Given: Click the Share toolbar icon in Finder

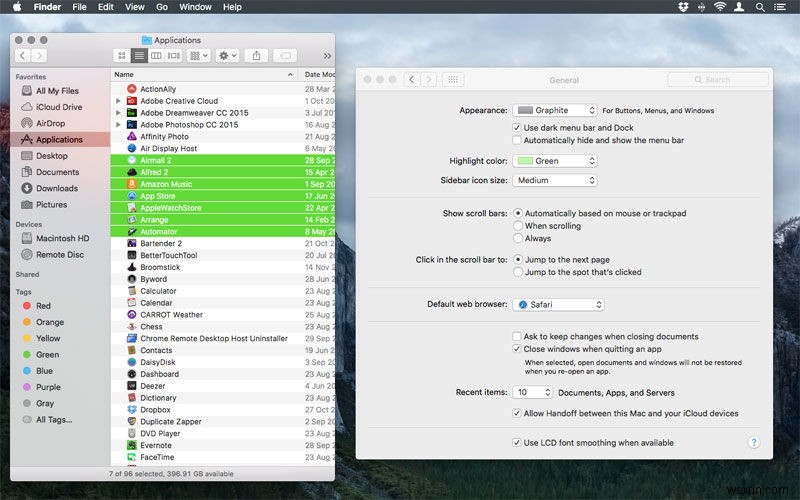Looking at the screenshot, I should point(257,56).
